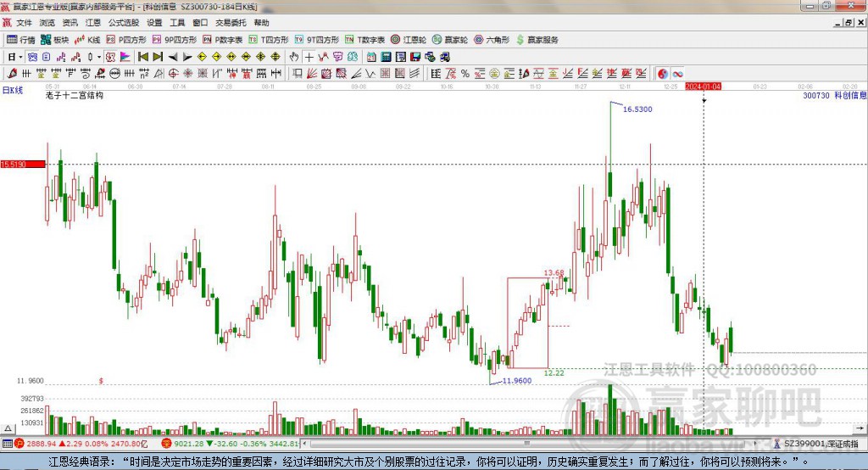Jump to the first bar
Screen dimensions: 868x470
tap(142, 57)
